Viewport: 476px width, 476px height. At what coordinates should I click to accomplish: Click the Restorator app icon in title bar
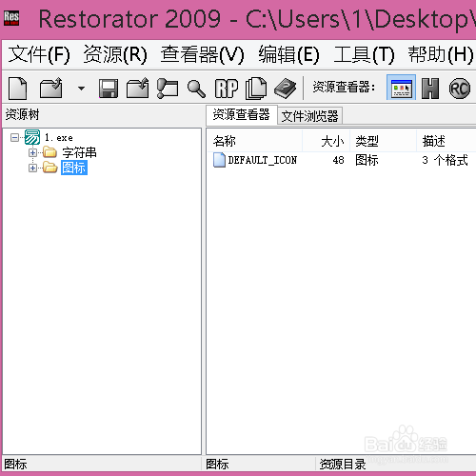[11, 18]
